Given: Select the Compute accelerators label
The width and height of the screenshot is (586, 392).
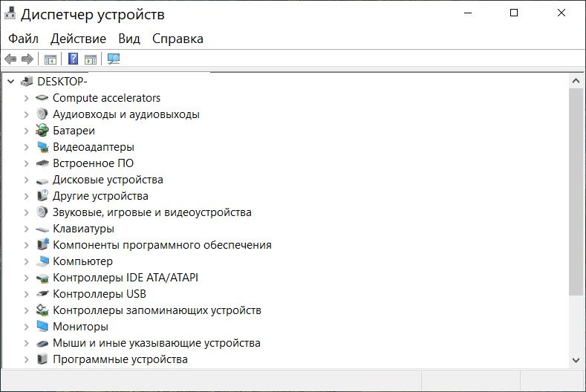Looking at the screenshot, I should click(x=106, y=98).
